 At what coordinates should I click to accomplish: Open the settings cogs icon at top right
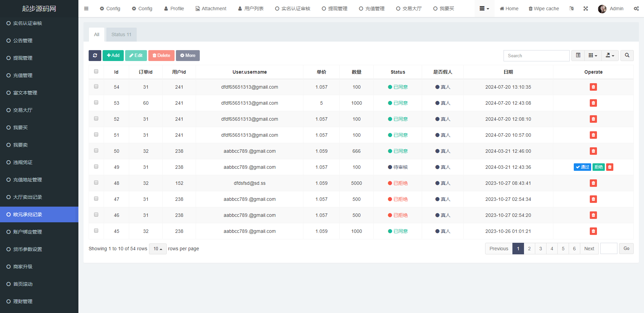click(636, 9)
